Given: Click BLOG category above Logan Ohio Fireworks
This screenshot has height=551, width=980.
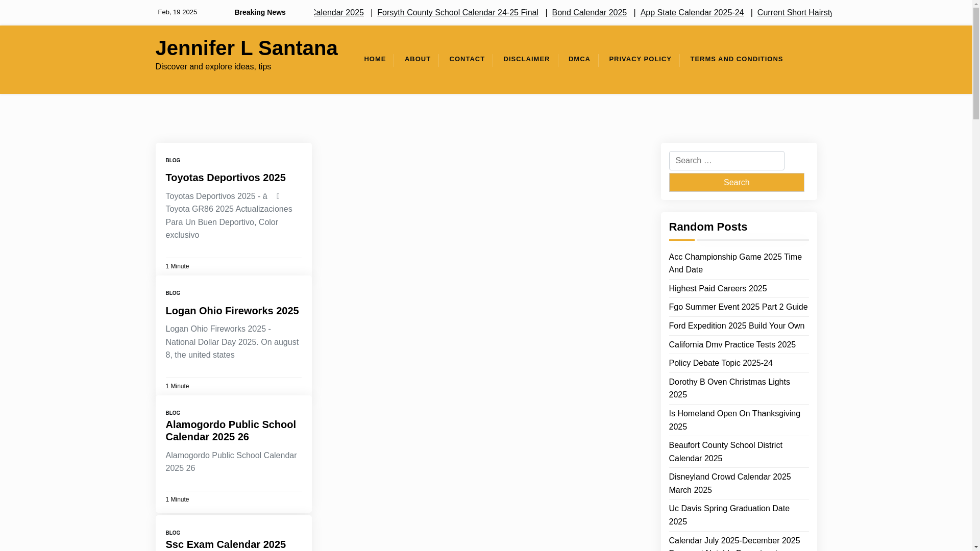Looking at the screenshot, I should pyautogui.click(x=173, y=293).
